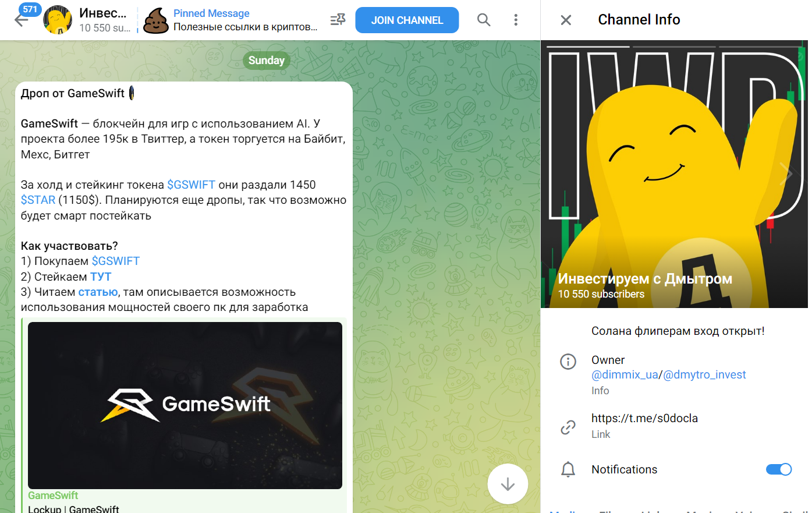This screenshot has height=513, width=812.
Task: Open the 'ТУТ' staking link
Action: [x=101, y=277]
